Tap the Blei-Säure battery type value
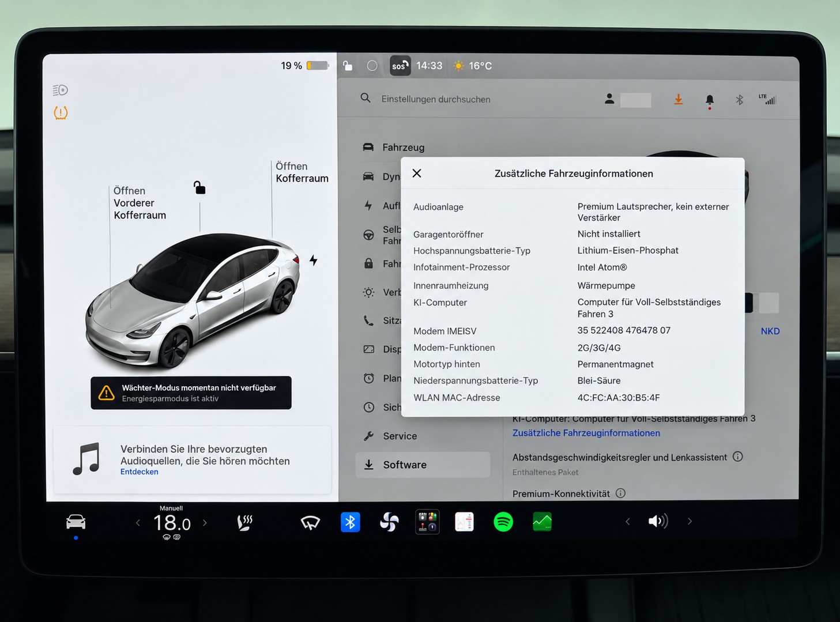 (599, 381)
